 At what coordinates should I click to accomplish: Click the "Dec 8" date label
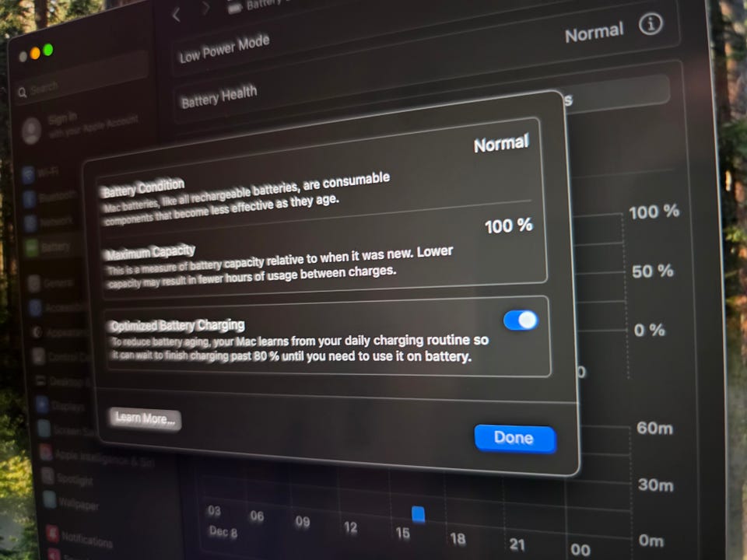coord(223,531)
